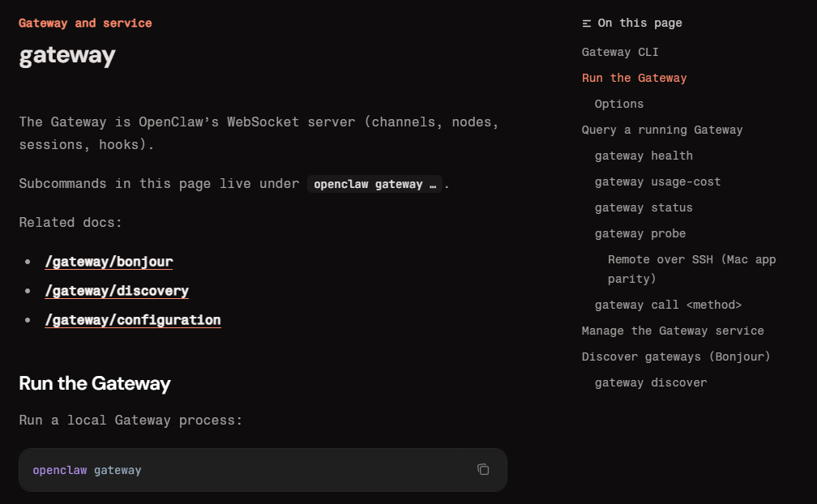817x504 pixels.
Task: Click the On this page list icon
Action: coord(587,23)
